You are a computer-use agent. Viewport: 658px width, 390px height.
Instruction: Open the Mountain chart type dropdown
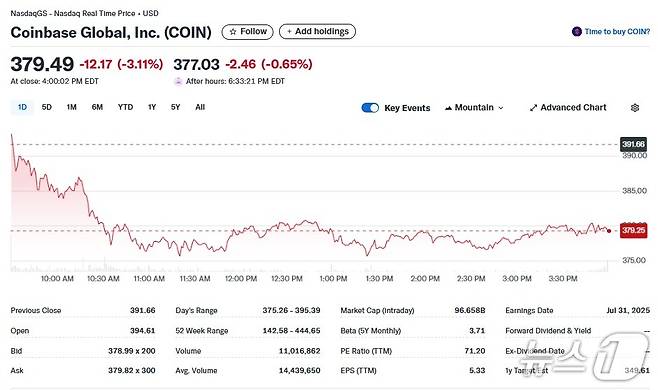coord(474,108)
